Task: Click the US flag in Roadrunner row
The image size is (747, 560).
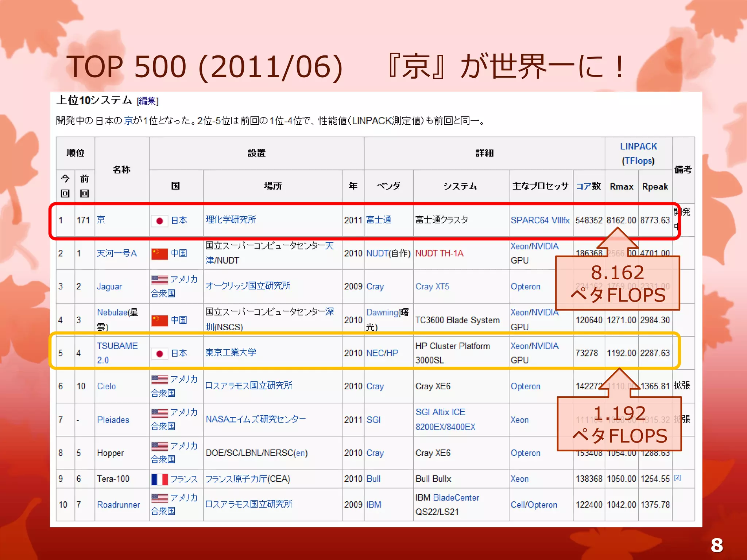Action: click(x=159, y=498)
